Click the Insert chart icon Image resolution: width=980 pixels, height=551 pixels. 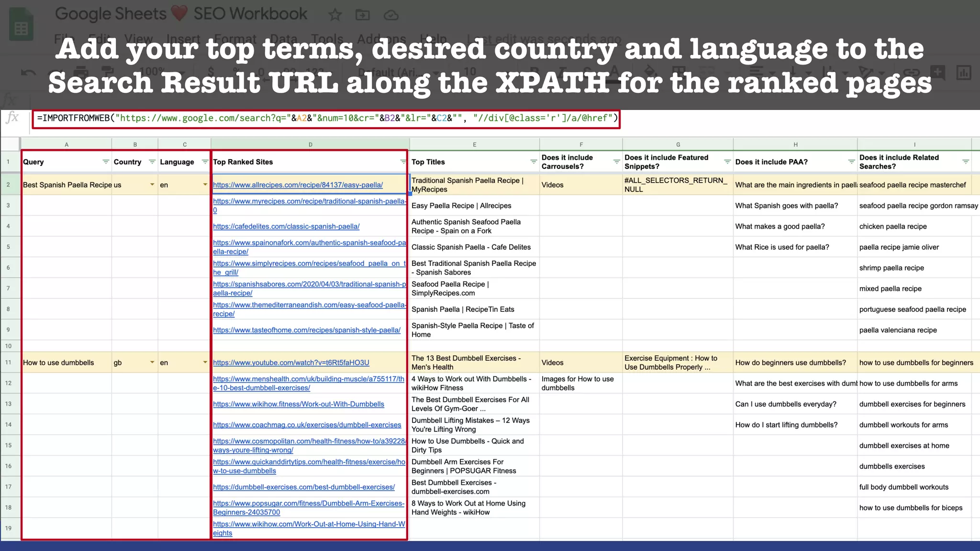pos(965,72)
